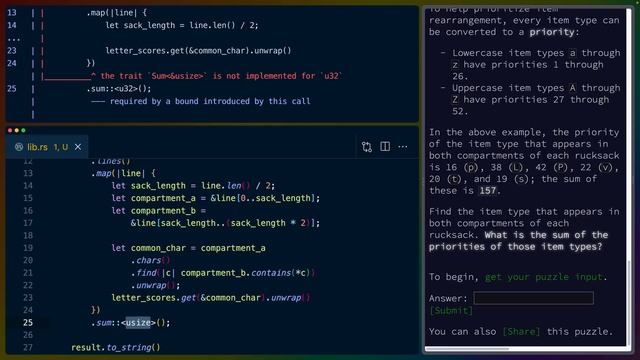Click the Rust file icon on lib.rs tab
The image size is (640, 360).
click(x=19, y=147)
